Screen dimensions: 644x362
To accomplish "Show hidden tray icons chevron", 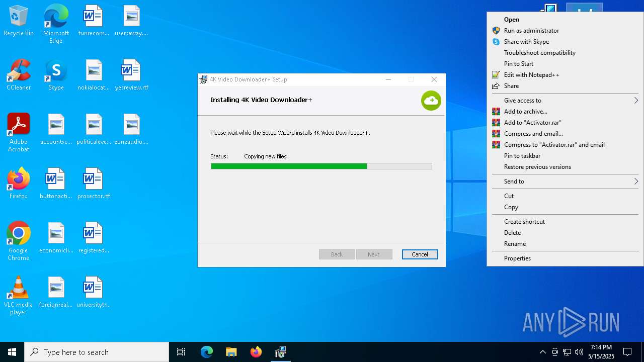I will coord(542,352).
